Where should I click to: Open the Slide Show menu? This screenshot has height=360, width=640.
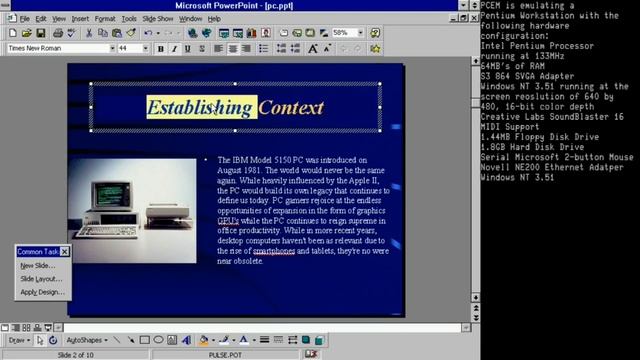click(158, 19)
